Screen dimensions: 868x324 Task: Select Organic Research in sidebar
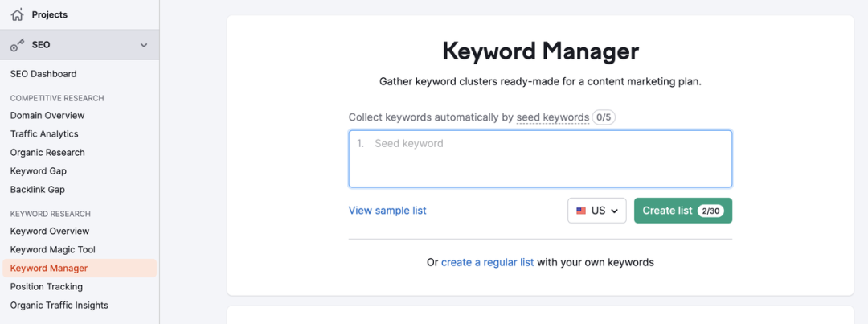click(x=47, y=153)
